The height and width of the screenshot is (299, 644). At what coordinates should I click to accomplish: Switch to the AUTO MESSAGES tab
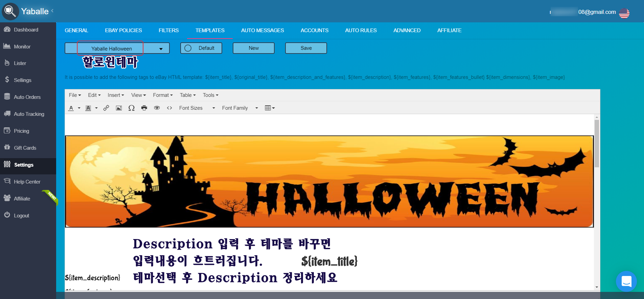(262, 30)
